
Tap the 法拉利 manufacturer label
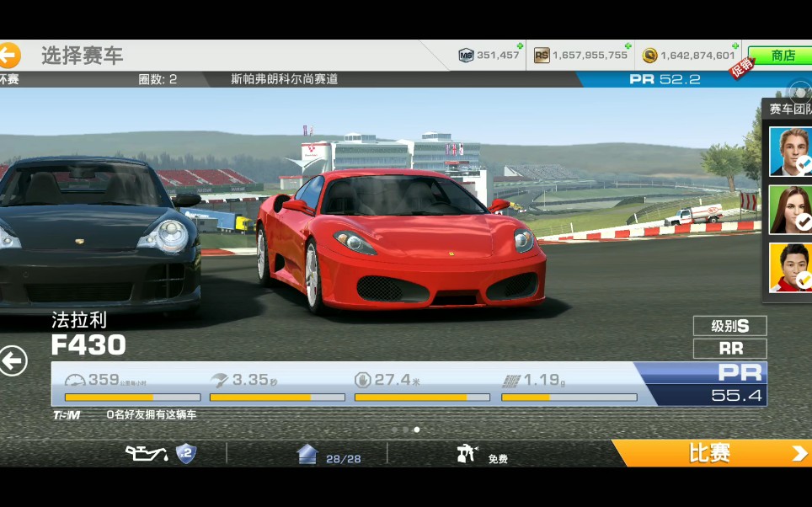(x=79, y=320)
